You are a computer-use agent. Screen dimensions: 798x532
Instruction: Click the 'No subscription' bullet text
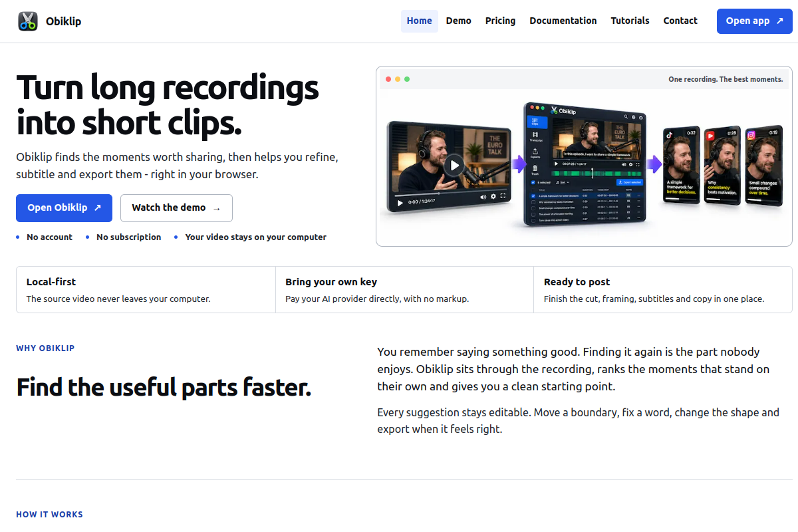(128, 237)
